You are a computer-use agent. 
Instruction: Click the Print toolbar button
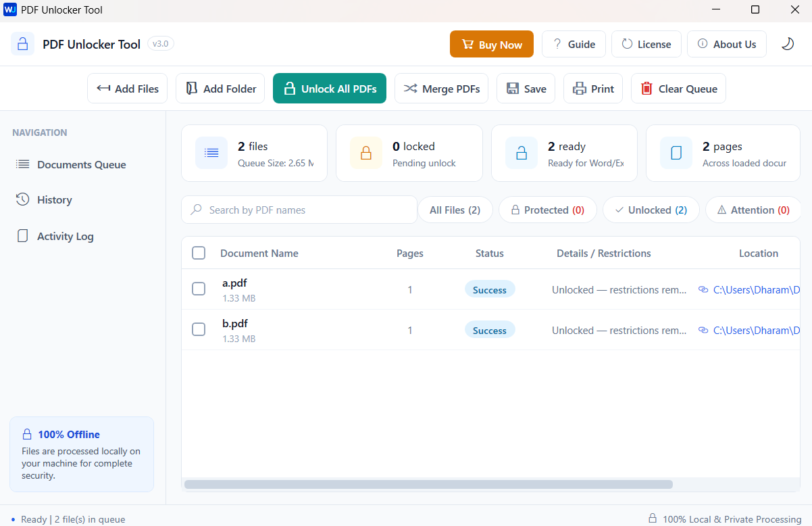coord(593,89)
